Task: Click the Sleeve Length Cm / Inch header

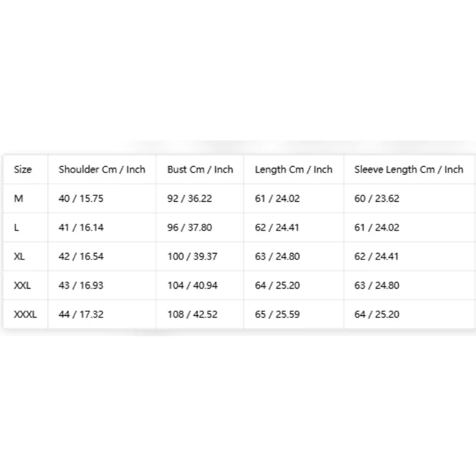Action: tap(409, 170)
